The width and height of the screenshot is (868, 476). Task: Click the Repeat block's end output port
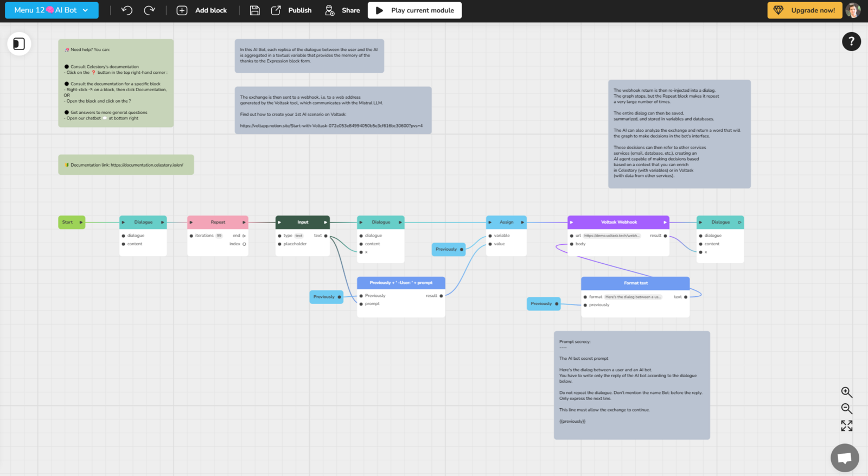tap(244, 236)
